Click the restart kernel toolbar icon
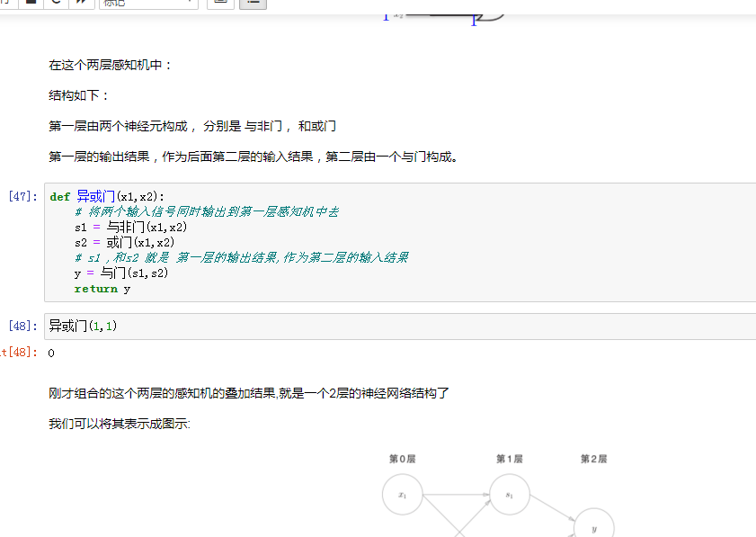The height and width of the screenshot is (537, 756). pyautogui.click(x=56, y=2)
